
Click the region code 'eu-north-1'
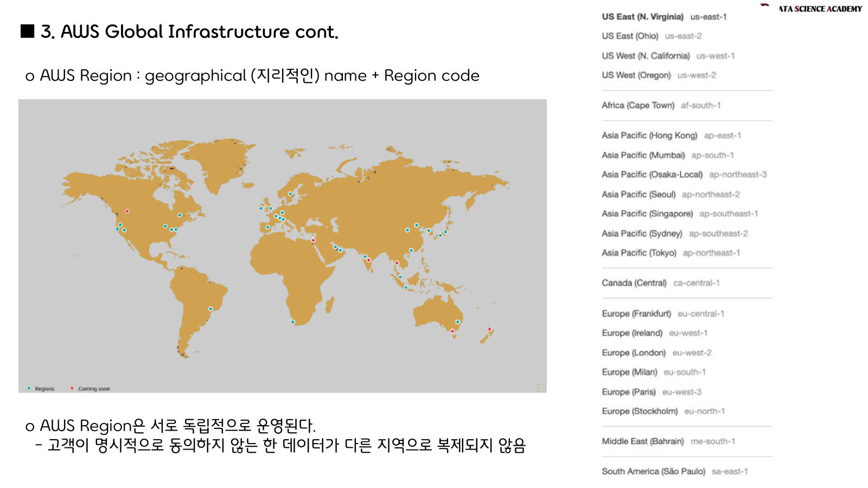pos(705,412)
